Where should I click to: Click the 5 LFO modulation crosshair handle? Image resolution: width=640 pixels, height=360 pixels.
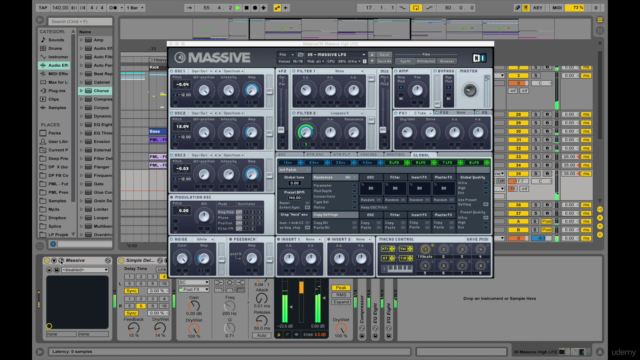[x=407, y=163]
